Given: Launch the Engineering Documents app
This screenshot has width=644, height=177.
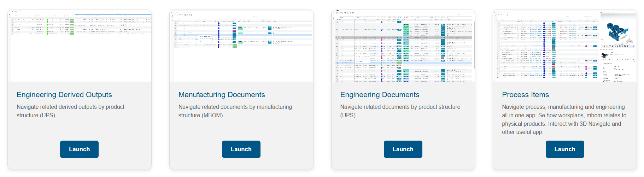Looking at the screenshot, I should [403, 149].
